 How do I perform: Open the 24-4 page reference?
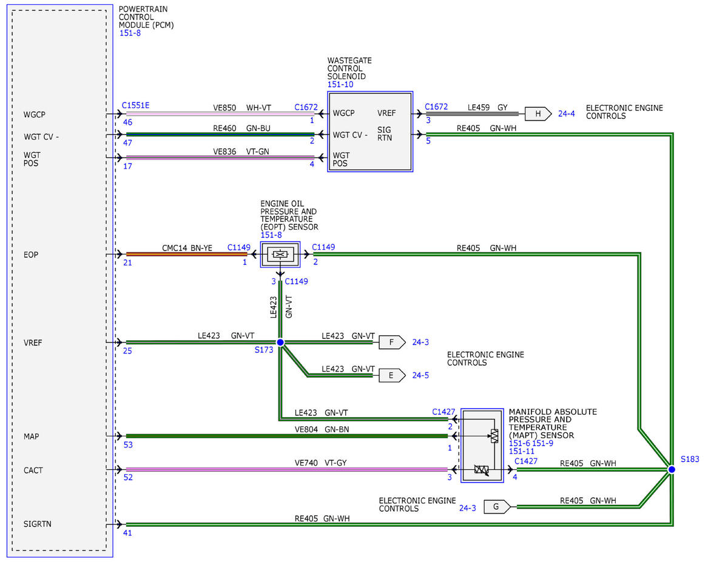pyautogui.click(x=567, y=113)
